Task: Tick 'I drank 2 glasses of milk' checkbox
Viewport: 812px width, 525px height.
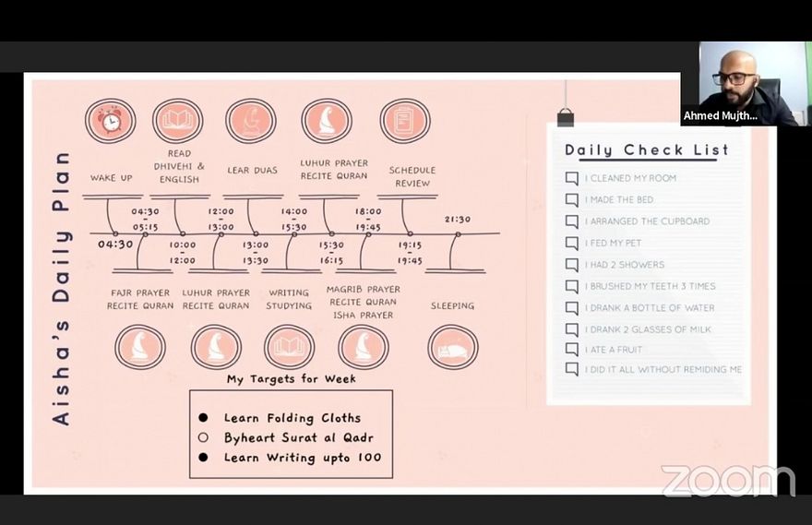Action: click(x=572, y=329)
